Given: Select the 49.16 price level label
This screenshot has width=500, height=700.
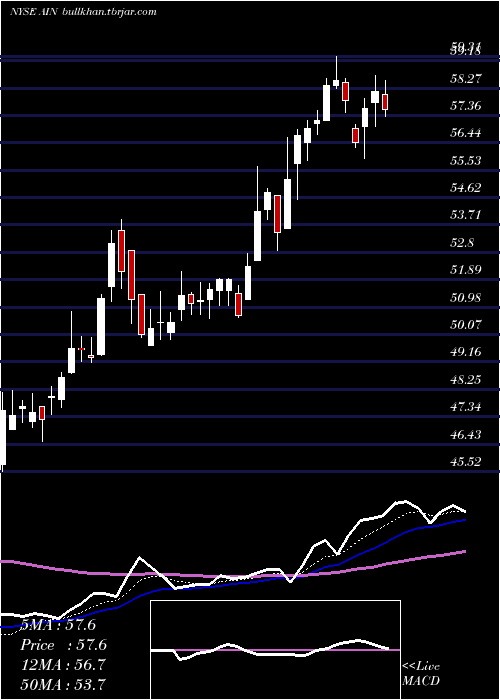Looking at the screenshot, I should tap(466, 352).
